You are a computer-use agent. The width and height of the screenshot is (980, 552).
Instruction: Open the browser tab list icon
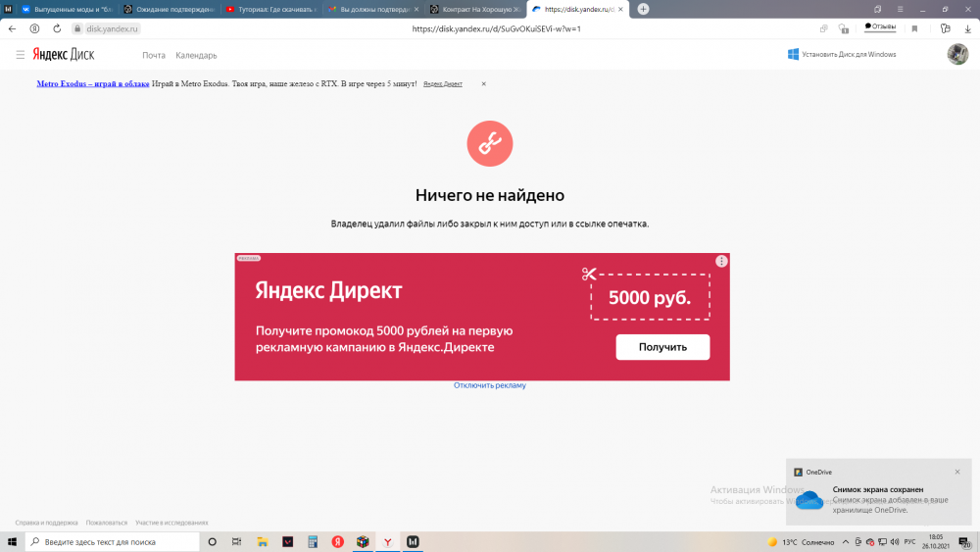pyautogui.click(x=877, y=9)
